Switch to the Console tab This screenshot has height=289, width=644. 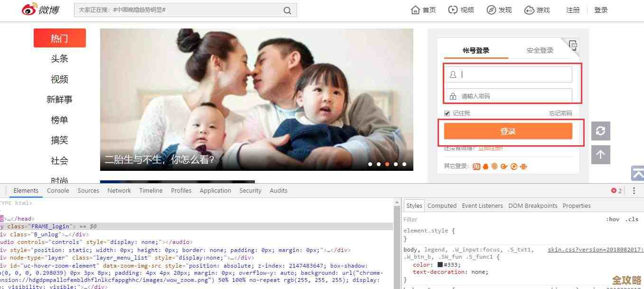[x=58, y=190]
